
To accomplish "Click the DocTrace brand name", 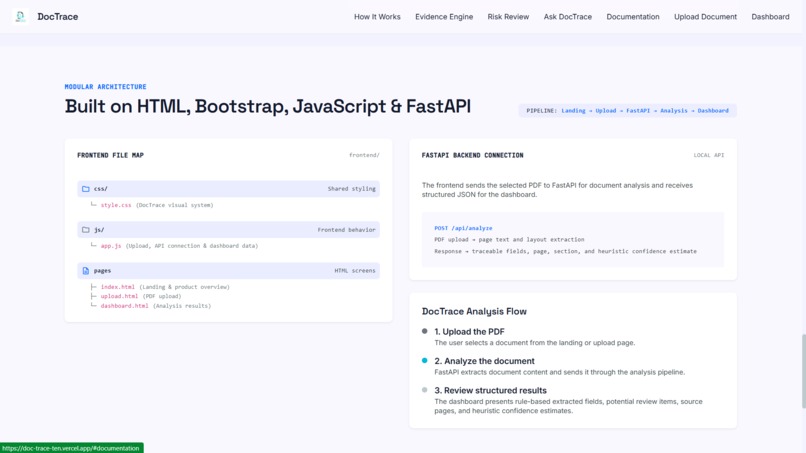I will (x=58, y=16).
